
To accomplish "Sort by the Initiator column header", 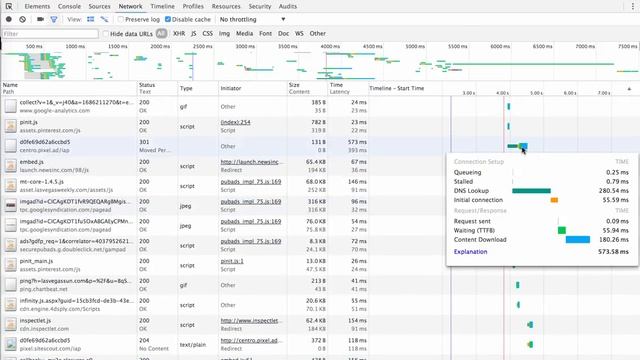I will click(x=253, y=88).
